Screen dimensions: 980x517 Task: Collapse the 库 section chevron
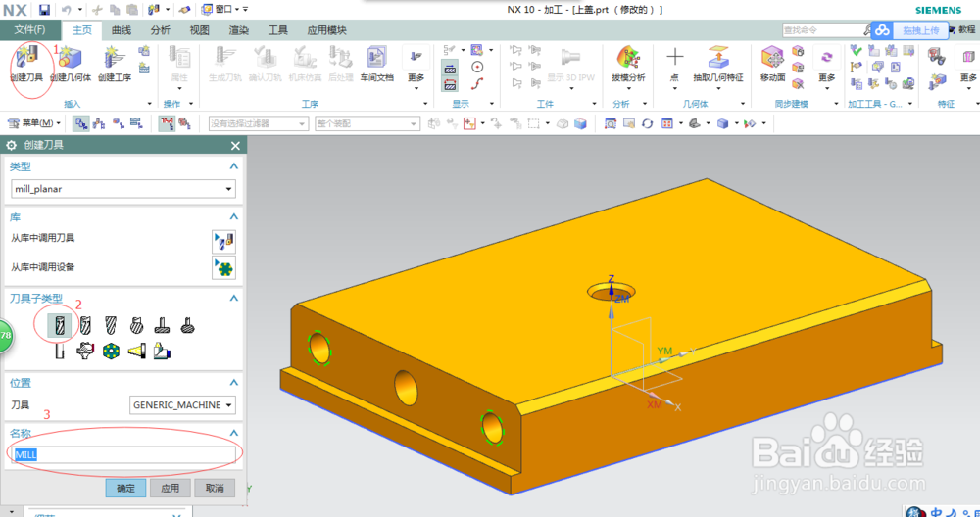pyautogui.click(x=234, y=216)
